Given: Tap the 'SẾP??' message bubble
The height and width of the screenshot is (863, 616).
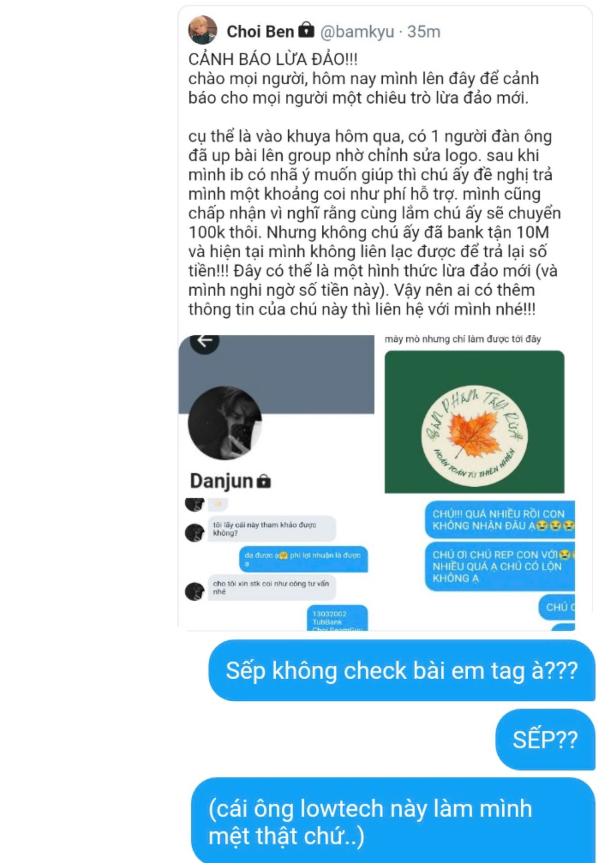Looking at the screenshot, I should (545, 739).
